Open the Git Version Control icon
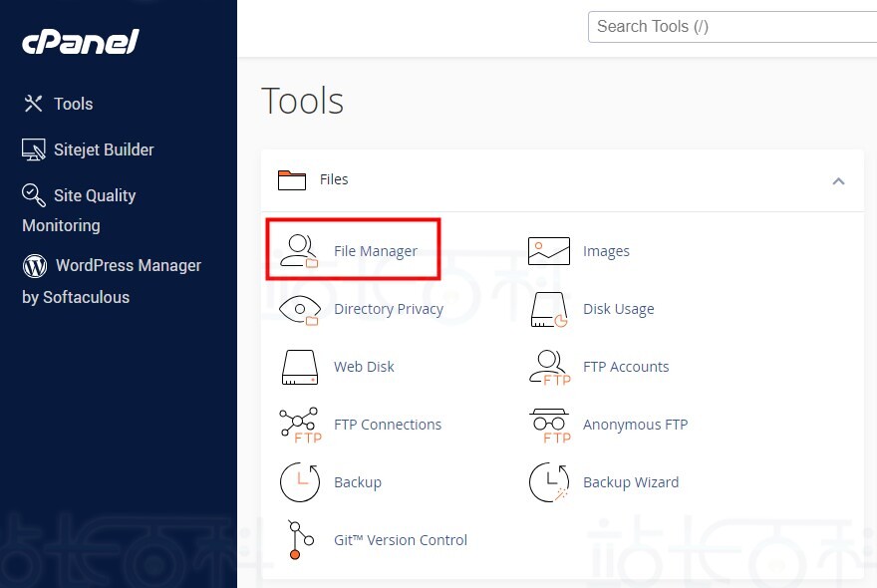The image size is (877, 588). point(296,540)
